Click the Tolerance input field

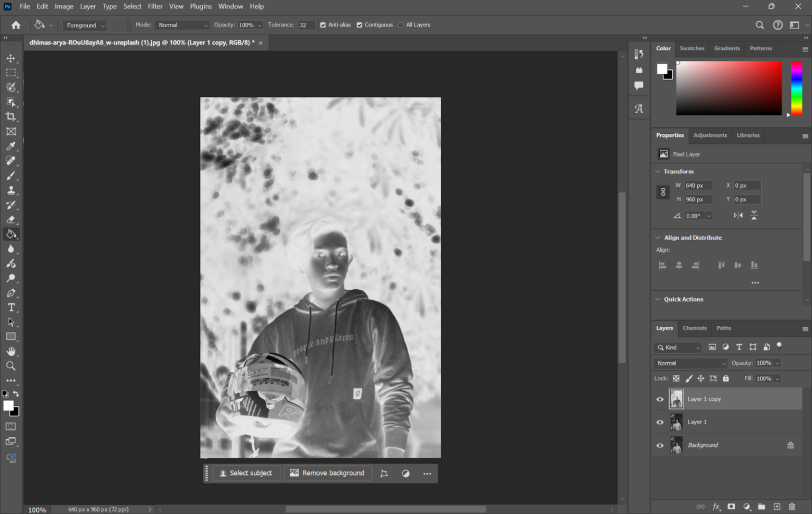pyautogui.click(x=305, y=25)
